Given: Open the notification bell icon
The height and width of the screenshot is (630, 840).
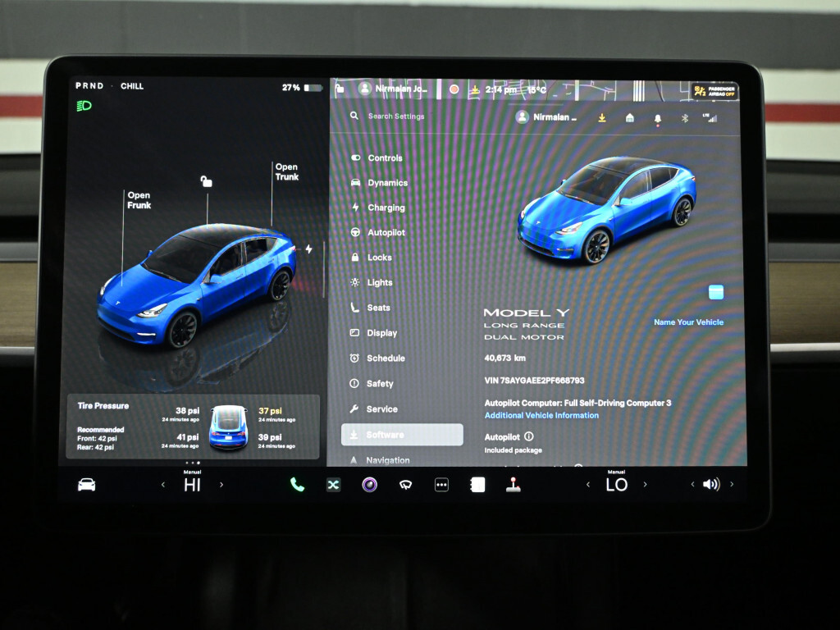Looking at the screenshot, I should point(657,118).
